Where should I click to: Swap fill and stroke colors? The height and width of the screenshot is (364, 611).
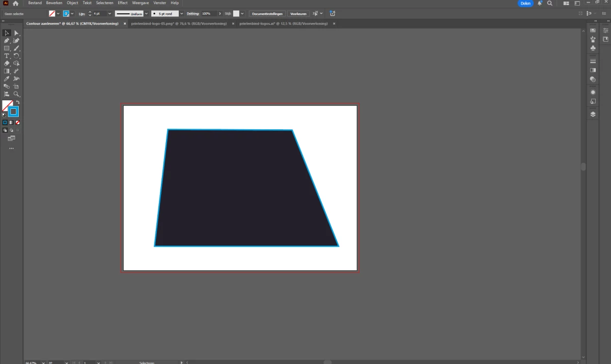17,102
